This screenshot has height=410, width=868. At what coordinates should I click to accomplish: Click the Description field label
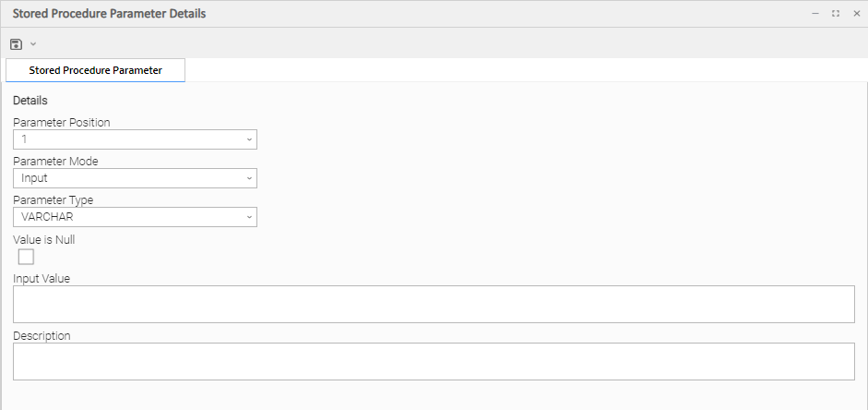(42, 335)
